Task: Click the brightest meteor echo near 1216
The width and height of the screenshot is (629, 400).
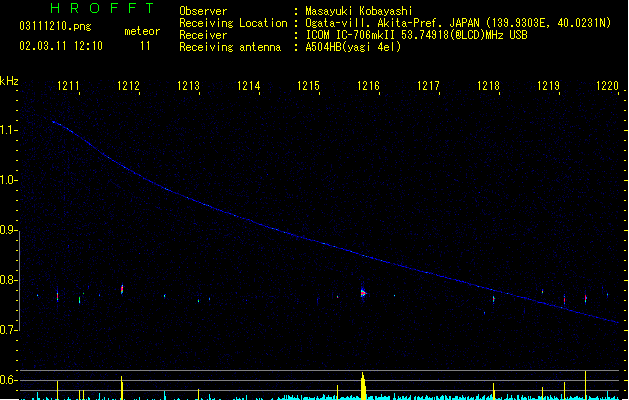Action: click(x=363, y=293)
